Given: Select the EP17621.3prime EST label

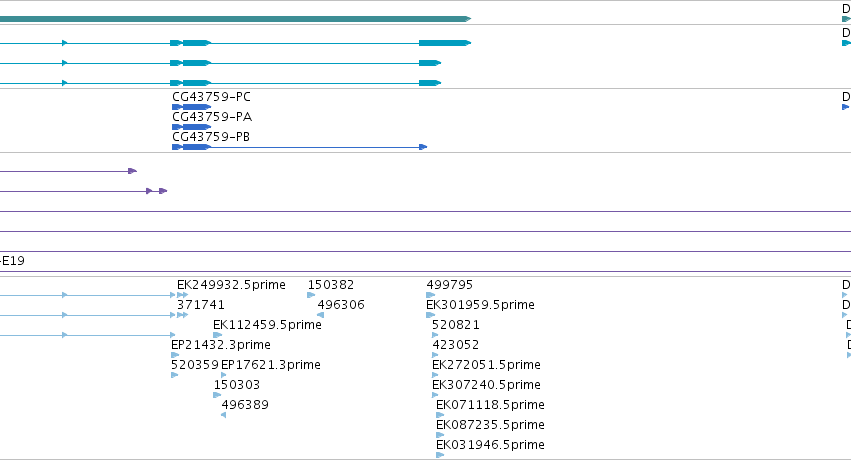Looking at the screenshot, I should [271, 366].
